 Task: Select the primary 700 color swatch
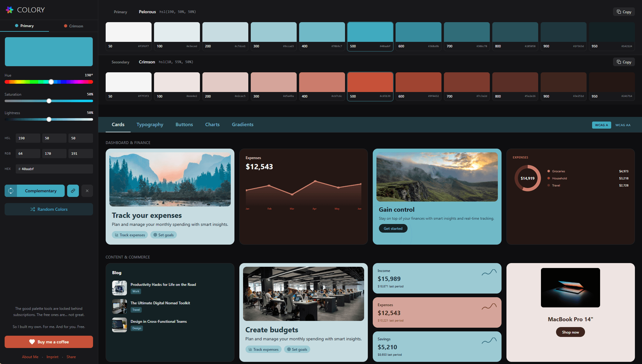pos(466,32)
